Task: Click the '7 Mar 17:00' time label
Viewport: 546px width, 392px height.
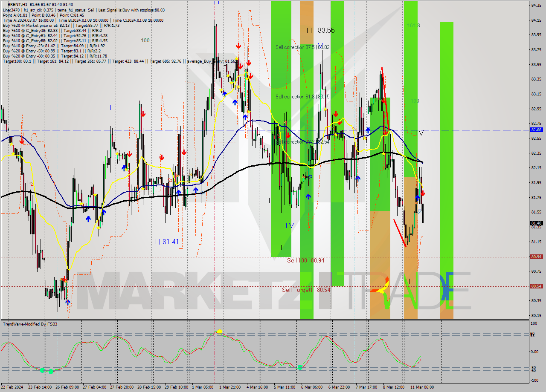Action: [366, 387]
